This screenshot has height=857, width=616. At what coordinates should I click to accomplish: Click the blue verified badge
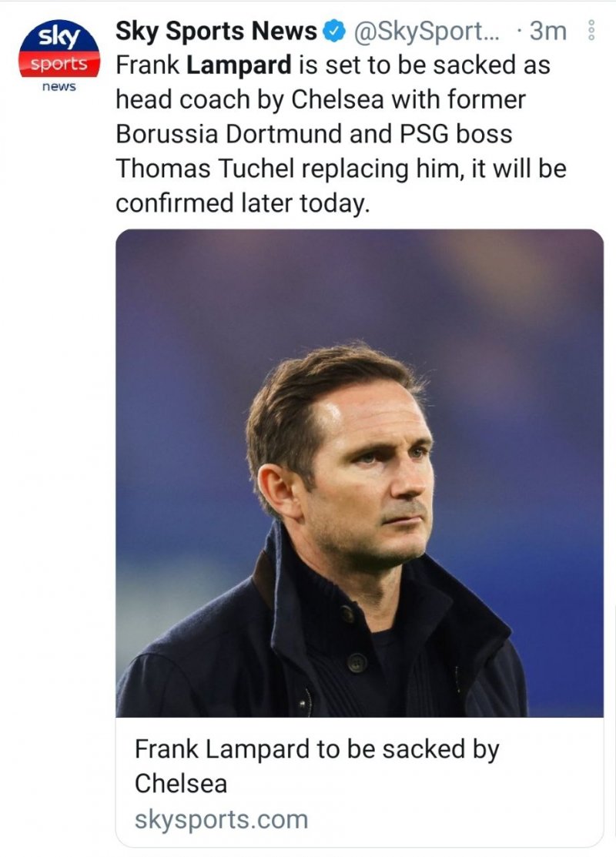click(x=333, y=32)
